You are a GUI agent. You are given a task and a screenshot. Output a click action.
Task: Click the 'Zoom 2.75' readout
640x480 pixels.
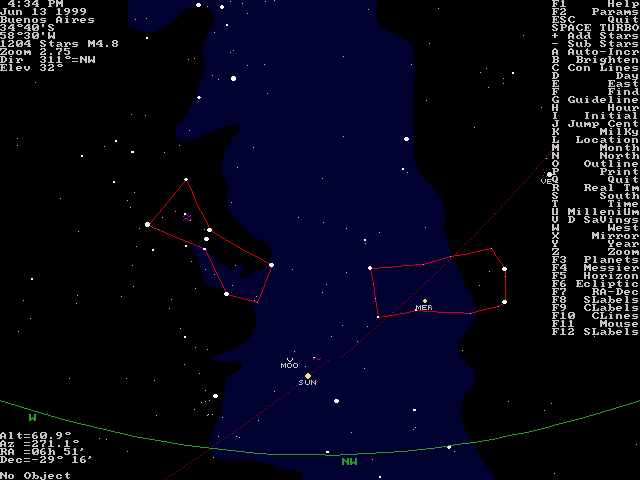(x=36, y=52)
